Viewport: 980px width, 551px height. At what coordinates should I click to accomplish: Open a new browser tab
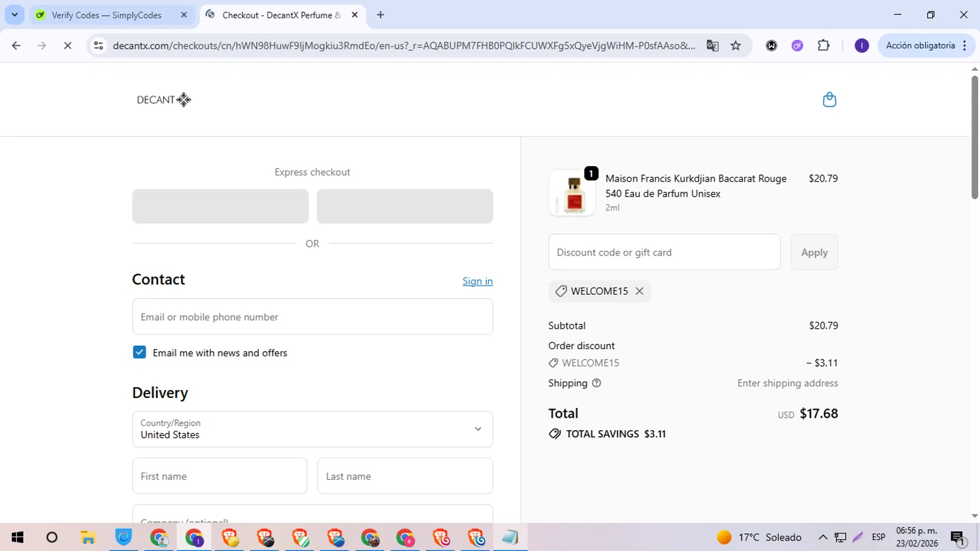(380, 15)
